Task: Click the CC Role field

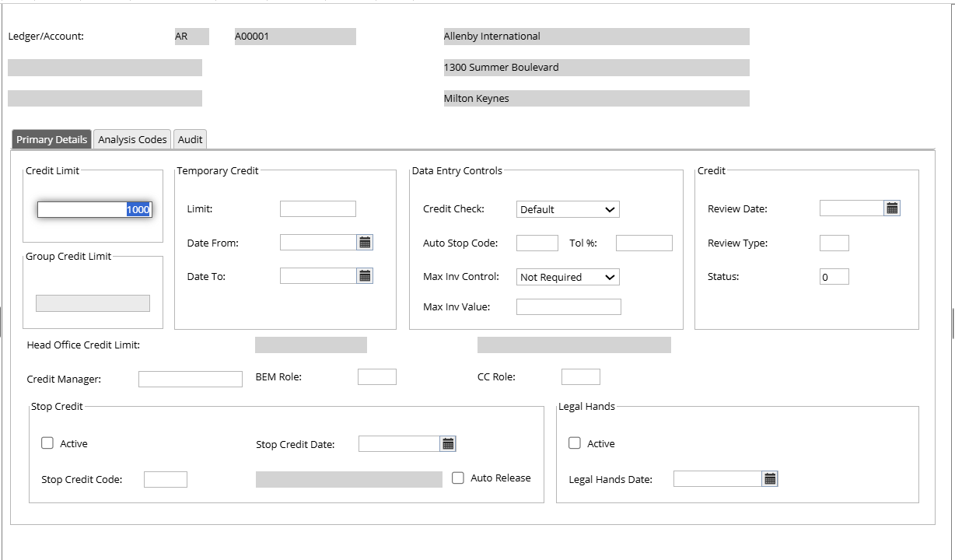Action: click(581, 376)
